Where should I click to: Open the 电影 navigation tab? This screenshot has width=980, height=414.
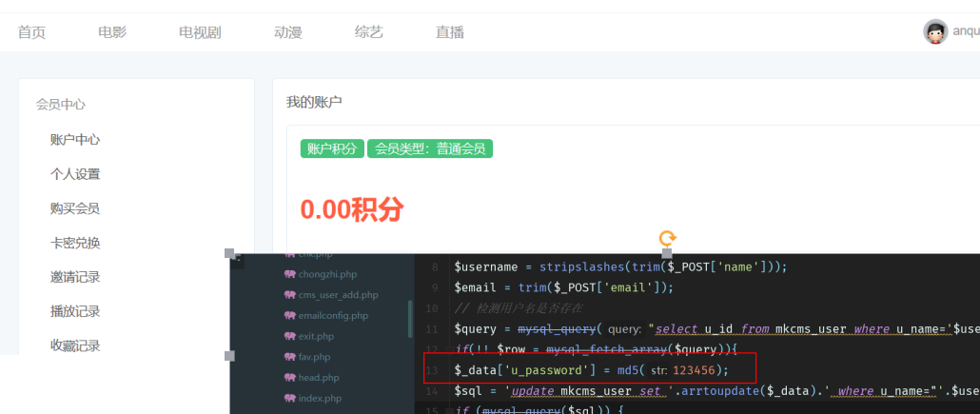(112, 32)
